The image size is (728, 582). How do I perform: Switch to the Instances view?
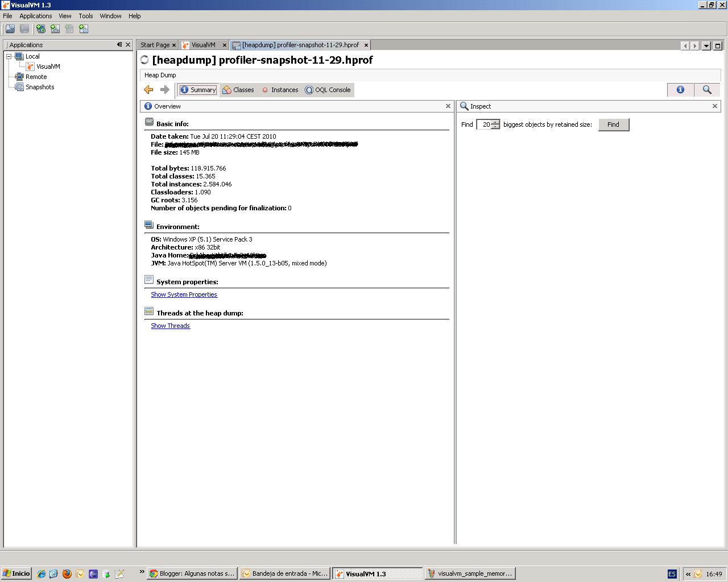coord(280,90)
